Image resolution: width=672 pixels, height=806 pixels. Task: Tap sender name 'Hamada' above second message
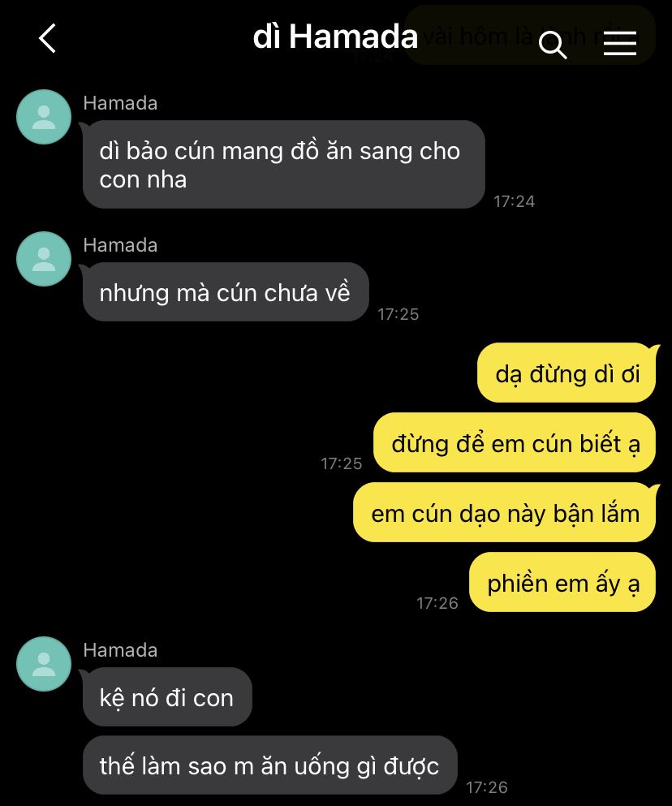click(120, 244)
